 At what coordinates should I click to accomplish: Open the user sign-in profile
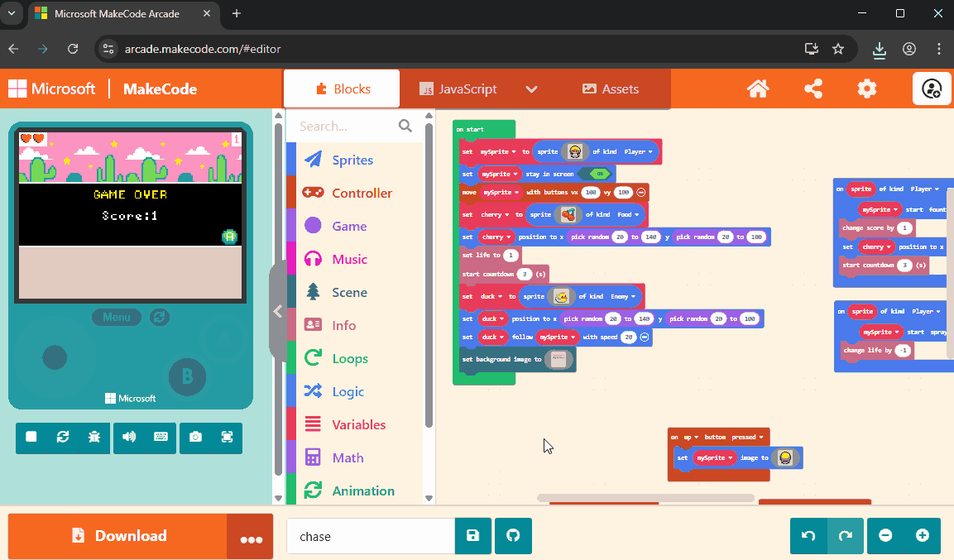pos(932,89)
